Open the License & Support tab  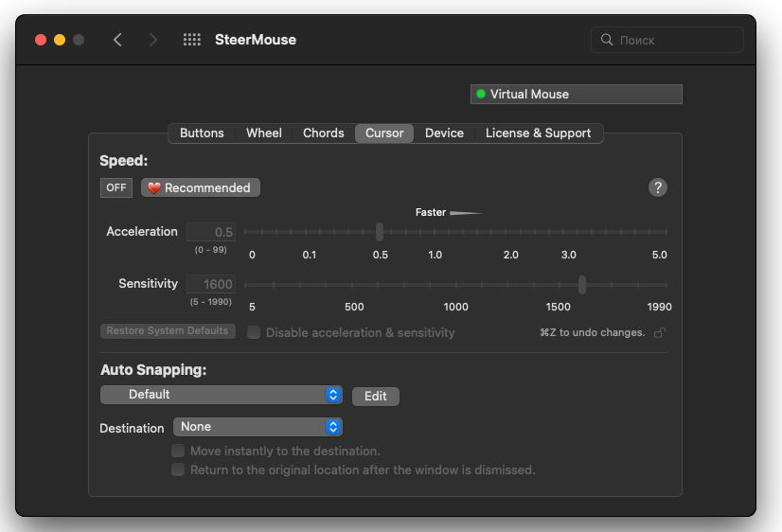538,133
